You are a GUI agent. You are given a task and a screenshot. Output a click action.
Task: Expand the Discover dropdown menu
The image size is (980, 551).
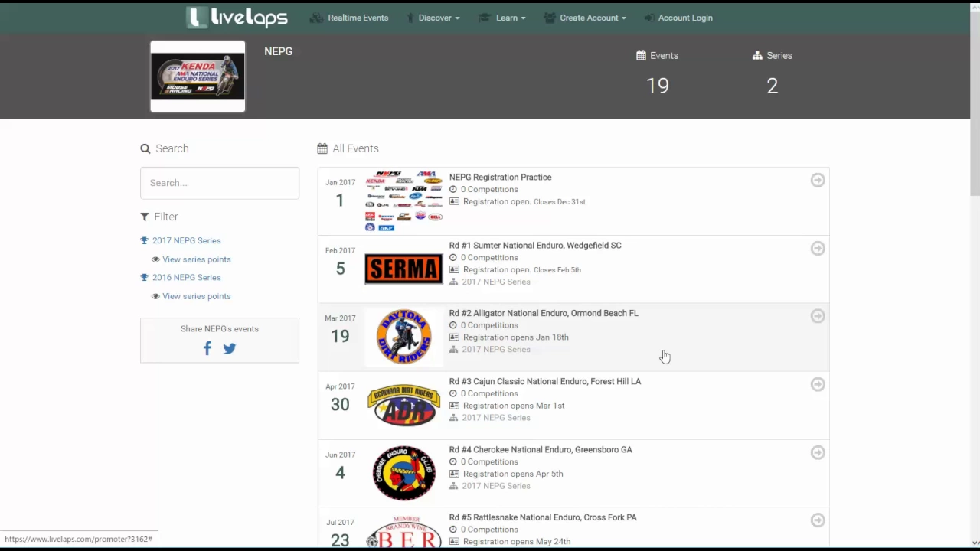coord(433,18)
